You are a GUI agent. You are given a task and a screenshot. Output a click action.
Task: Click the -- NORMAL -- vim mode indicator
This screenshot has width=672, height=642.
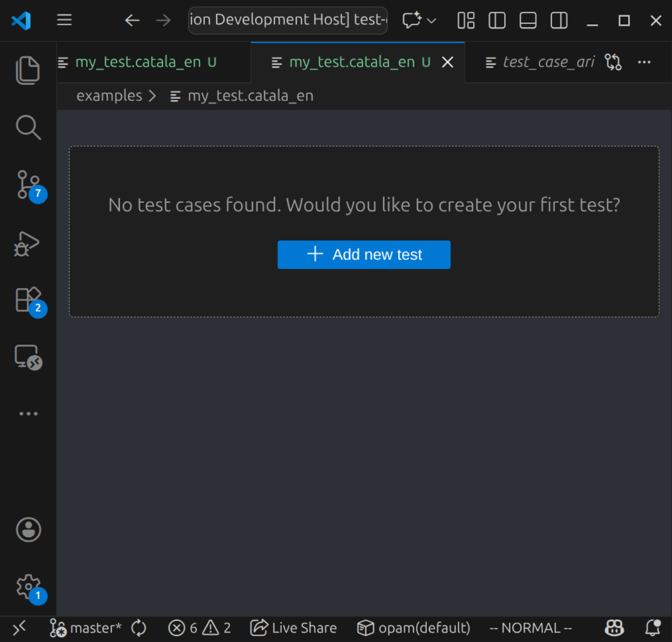coord(531,629)
